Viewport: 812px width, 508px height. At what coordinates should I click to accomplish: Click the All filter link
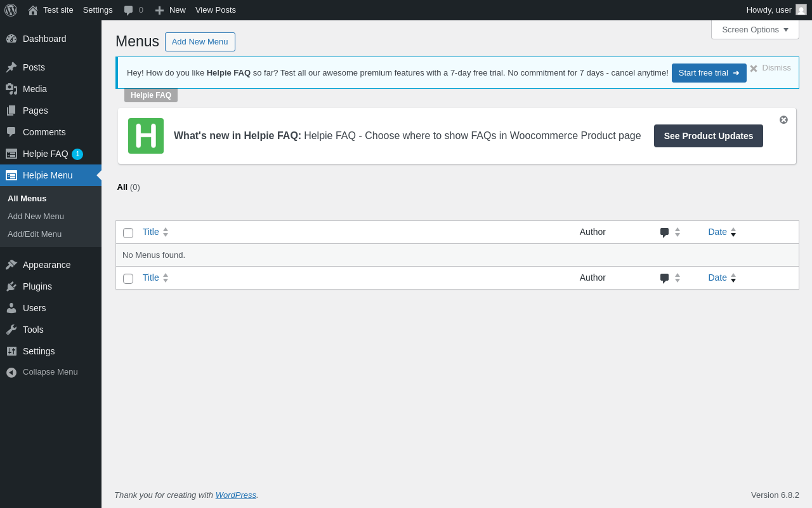122,187
